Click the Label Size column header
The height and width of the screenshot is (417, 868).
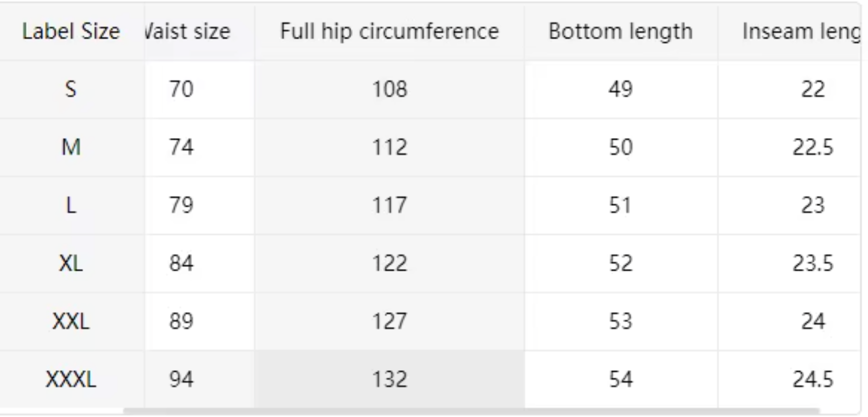click(71, 32)
